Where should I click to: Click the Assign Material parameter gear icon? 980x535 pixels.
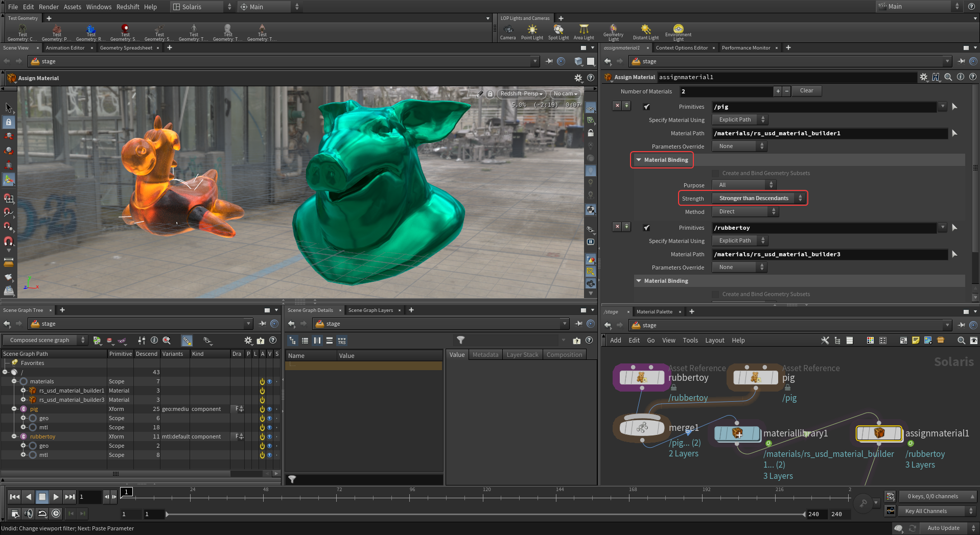[x=924, y=77]
